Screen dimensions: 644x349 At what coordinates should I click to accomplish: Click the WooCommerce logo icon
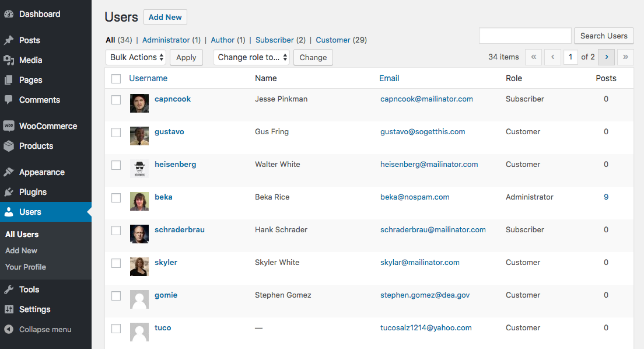(x=9, y=126)
